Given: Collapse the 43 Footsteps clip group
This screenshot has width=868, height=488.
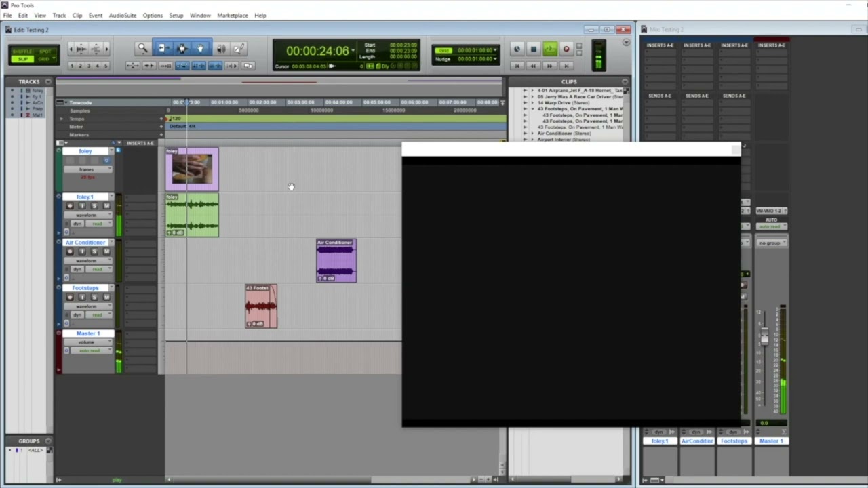Looking at the screenshot, I should (533, 109).
